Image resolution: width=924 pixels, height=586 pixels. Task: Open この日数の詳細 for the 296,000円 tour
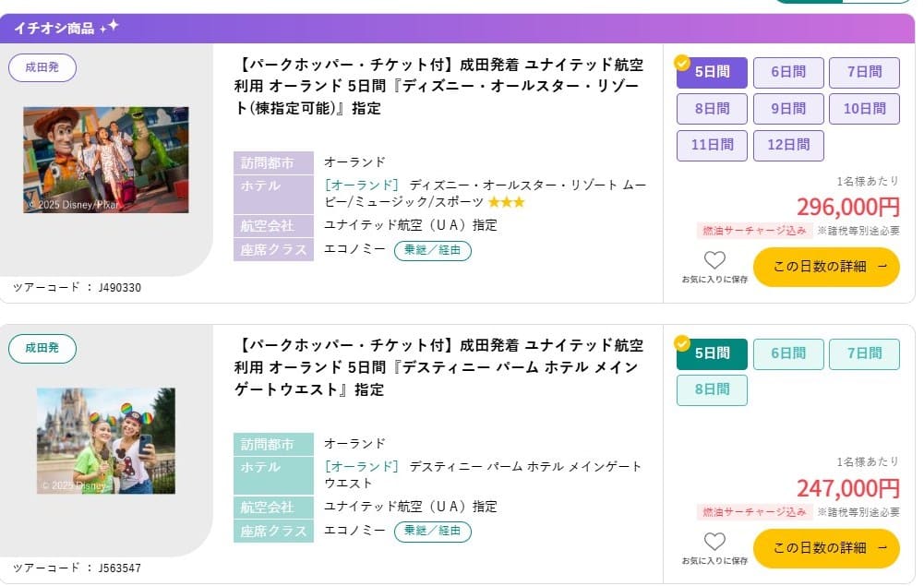click(x=826, y=267)
